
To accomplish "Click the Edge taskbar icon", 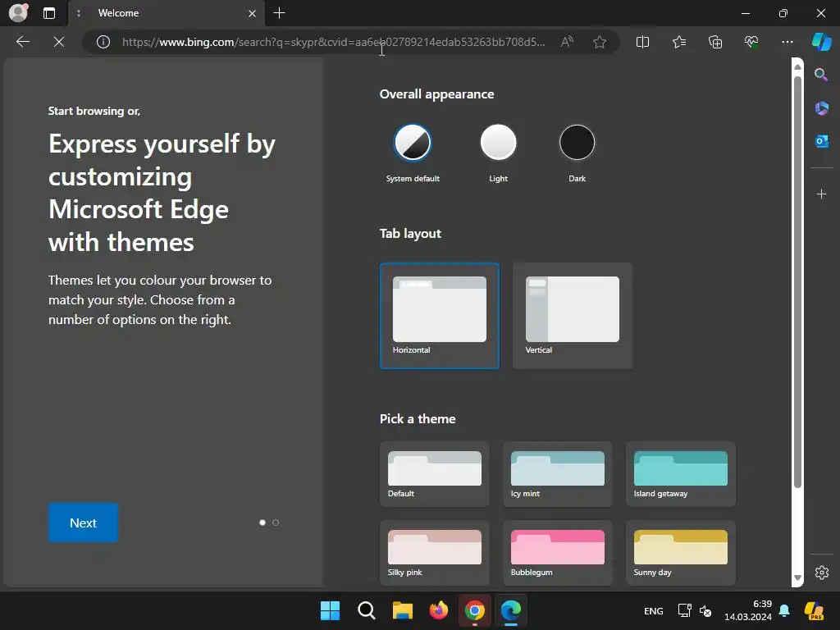I will coord(510,610).
